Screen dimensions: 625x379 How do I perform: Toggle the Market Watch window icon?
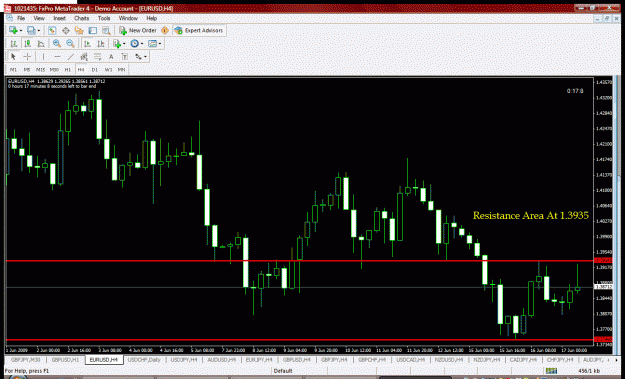pyautogui.click(x=52, y=30)
